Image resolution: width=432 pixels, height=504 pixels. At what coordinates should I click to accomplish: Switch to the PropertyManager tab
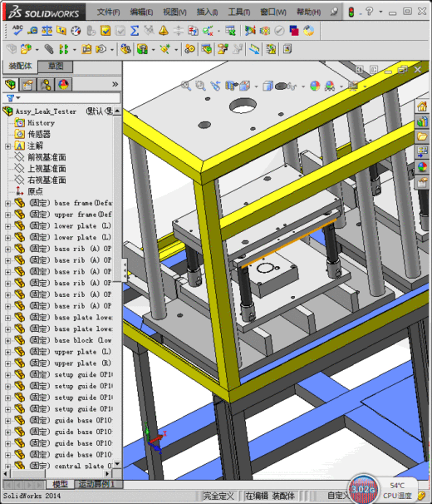[28, 85]
